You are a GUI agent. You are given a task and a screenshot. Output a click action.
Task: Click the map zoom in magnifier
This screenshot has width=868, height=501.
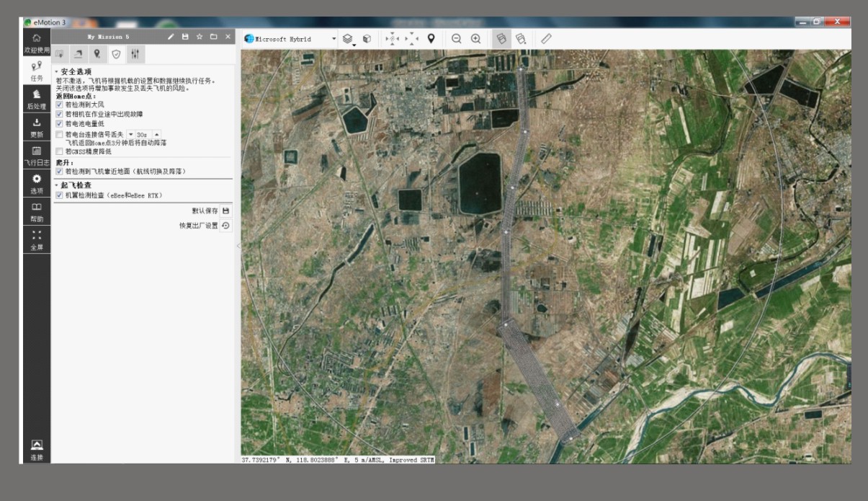[x=475, y=39]
